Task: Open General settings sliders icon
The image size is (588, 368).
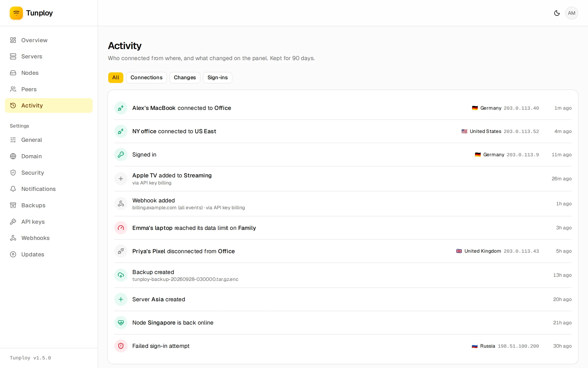Action: tap(13, 140)
